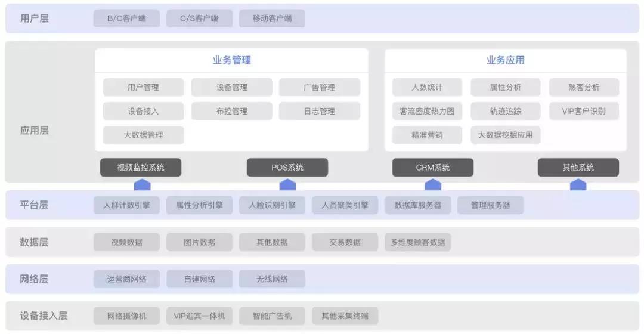The width and height of the screenshot is (644, 334).
Task: Click the dark 视频监控系统 block
Action: click(x=141, y=167)
